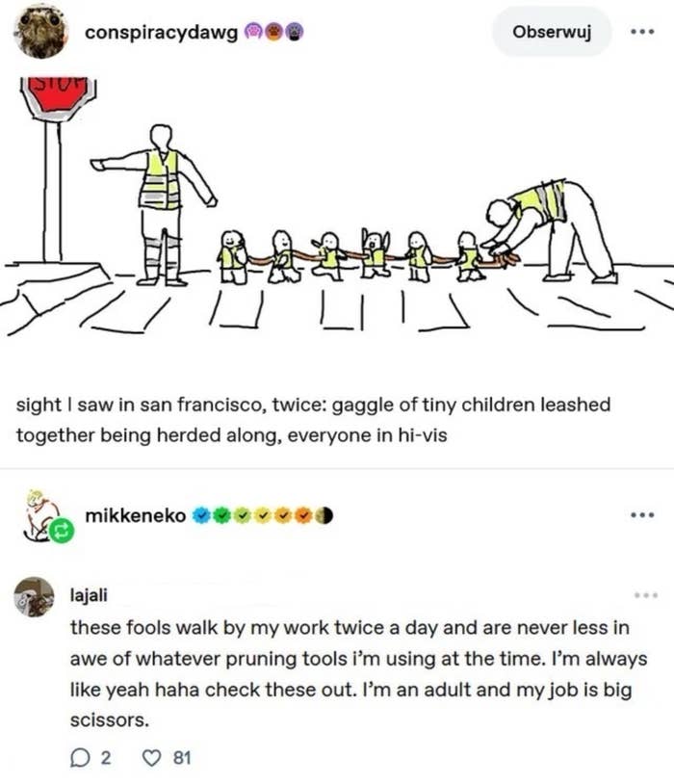674x784 pixels.
Task: Click the replies speech bubble icon
Action: [79, 757]
